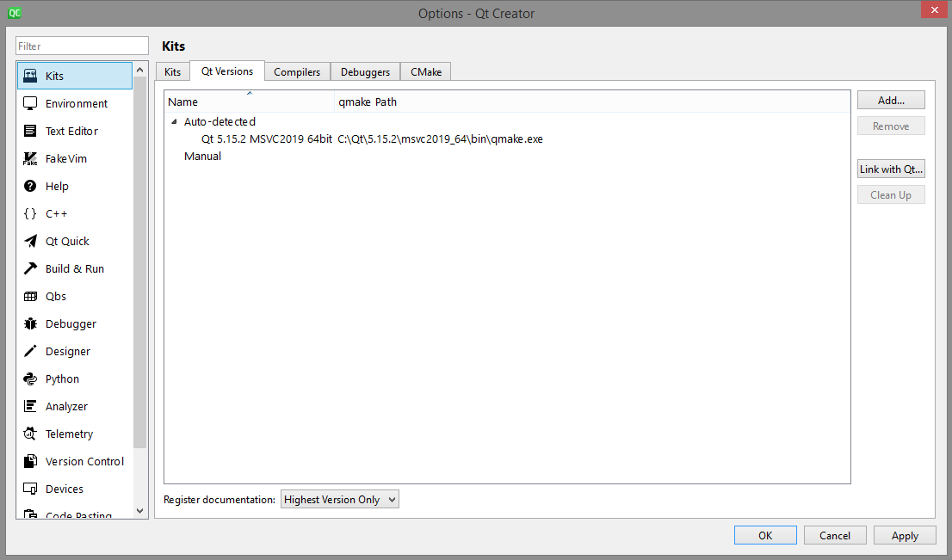Click scroll-down arrow of category list
The image size is (952, 560).
click(140, 511)
